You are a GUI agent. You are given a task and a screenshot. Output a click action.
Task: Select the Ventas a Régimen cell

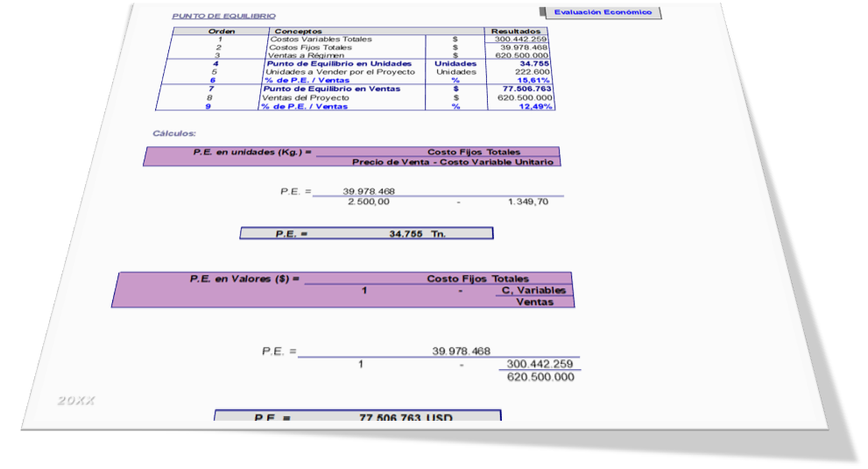coord(300,55)
